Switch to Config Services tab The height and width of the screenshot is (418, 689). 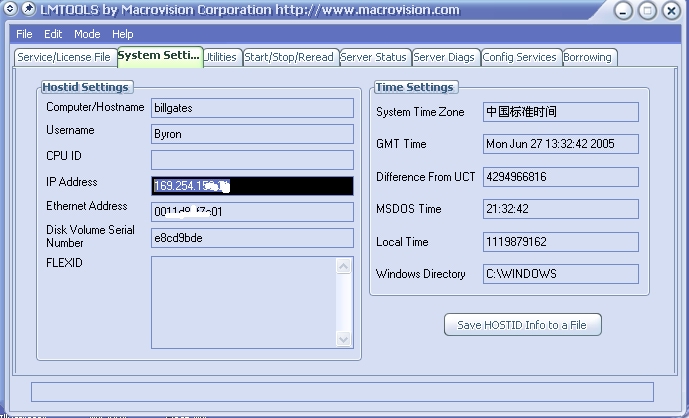[x=520, y=57]
